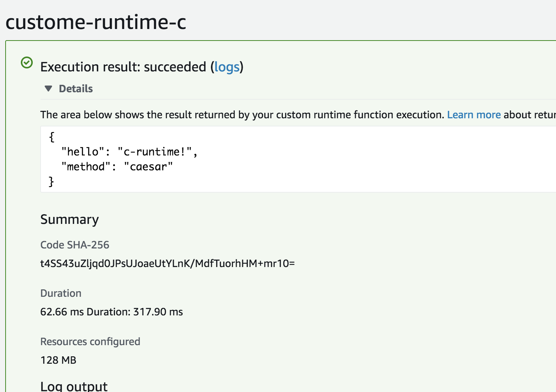Select the 128 MB memory value
Image resolution: width=556 pixels, height=392 pixels.
[58, 360]
